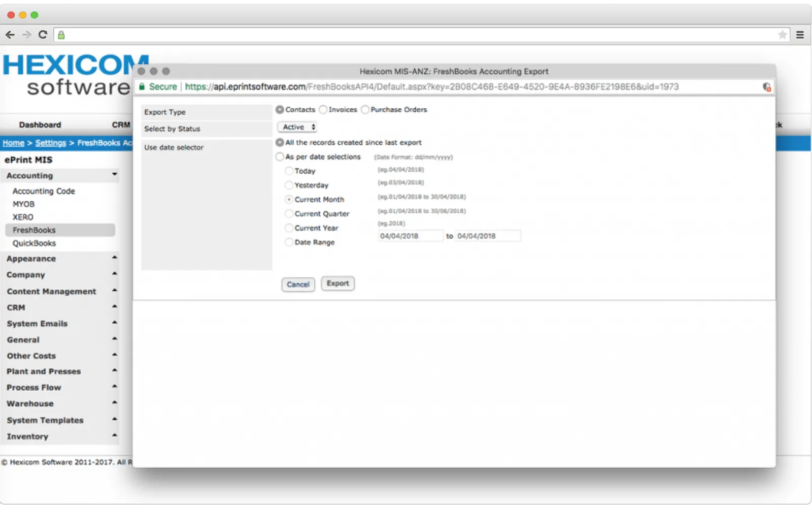This screenshot has width=812, height=508.
Task: Click the date range start field
Action: (x=411, y=236)
